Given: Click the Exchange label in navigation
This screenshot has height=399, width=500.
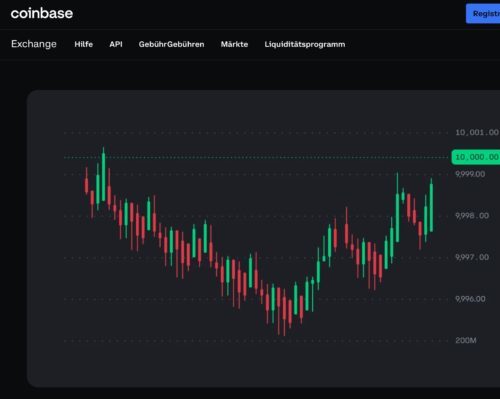Looking at the screenshot, I should 34,44.
